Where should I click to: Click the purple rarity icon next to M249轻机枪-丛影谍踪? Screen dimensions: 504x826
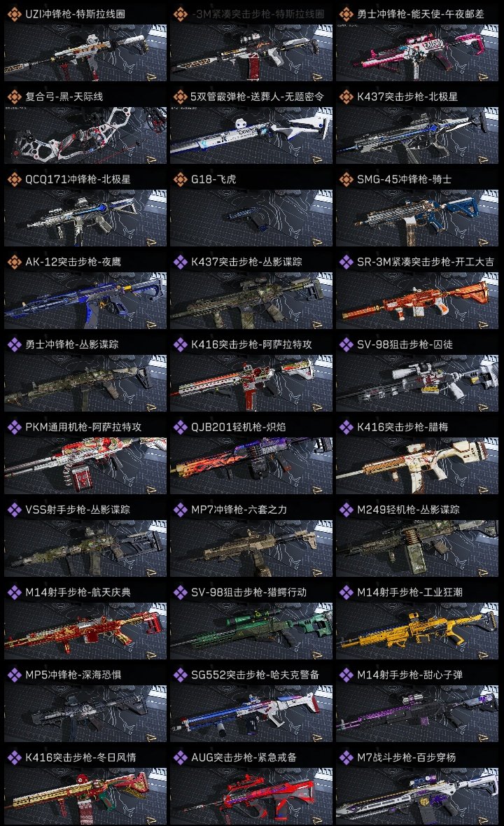pyautogui.click(x=346, y=510)
